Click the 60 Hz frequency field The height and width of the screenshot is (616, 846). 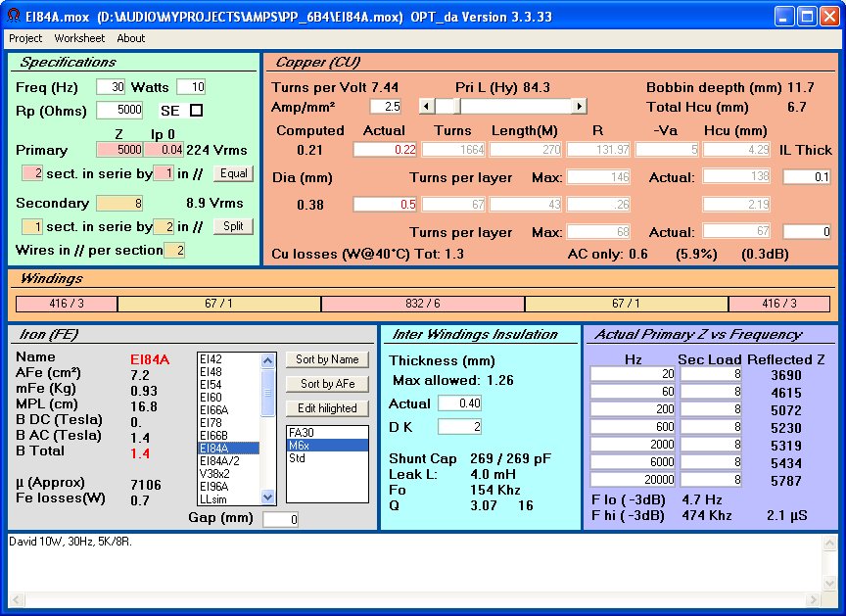pyautogui.click(x=633, y=391)
